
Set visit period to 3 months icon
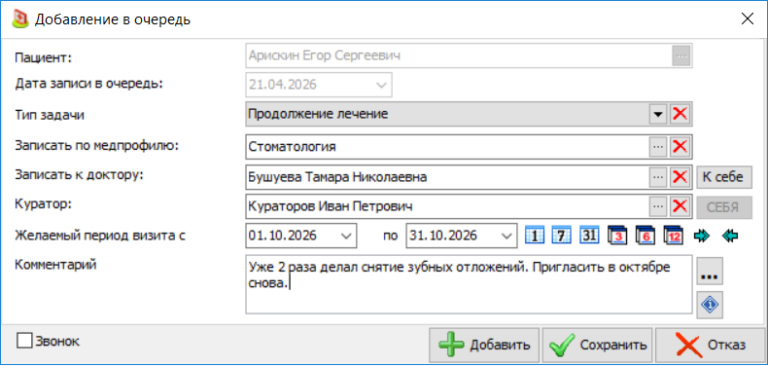(617, 236)
